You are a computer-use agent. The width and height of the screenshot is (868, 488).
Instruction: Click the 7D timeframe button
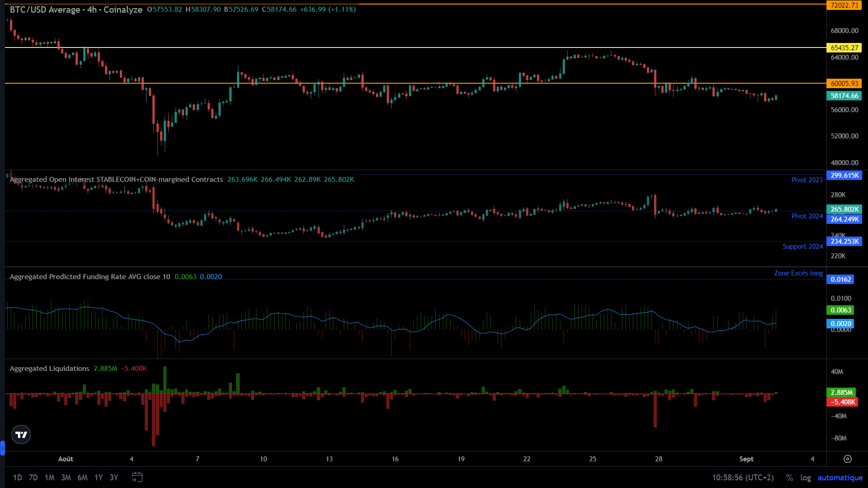[33, 477]
